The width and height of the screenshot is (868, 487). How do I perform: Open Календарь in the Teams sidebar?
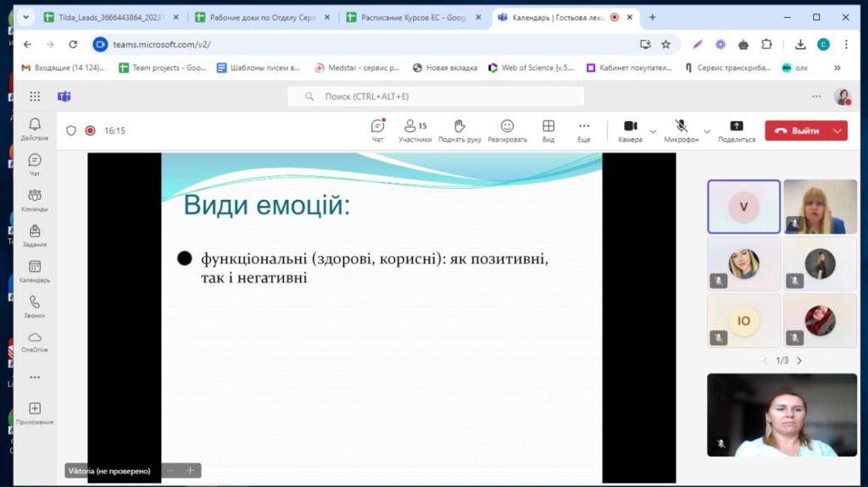point(35,271)
